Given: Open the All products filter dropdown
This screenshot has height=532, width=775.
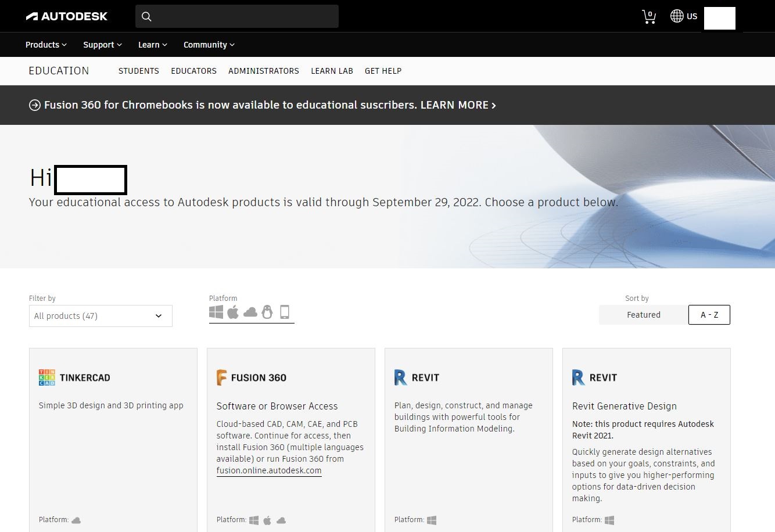Looking at the screenshot, I should pyautogui.click(x=100, y=316).
